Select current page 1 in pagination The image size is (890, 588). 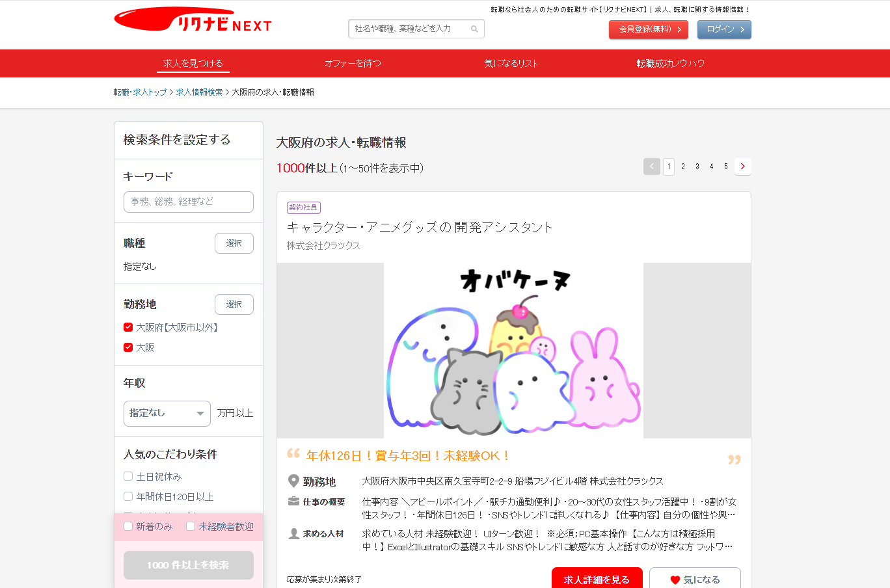click(669, 167)
